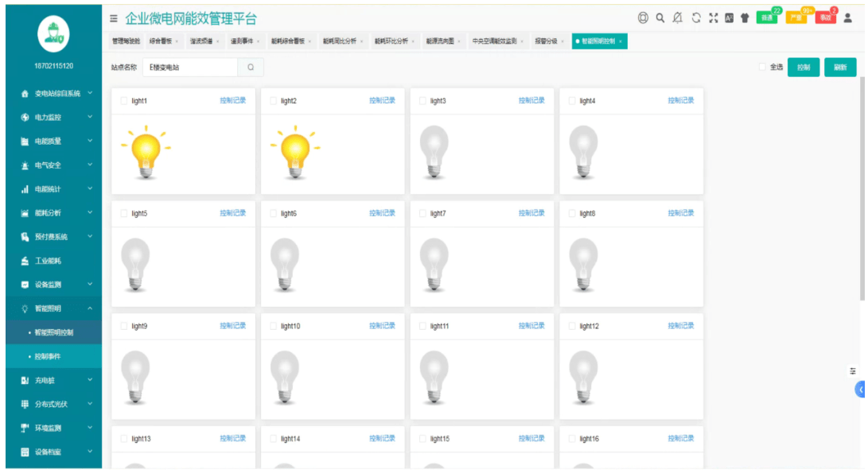Click the notification bell icon
This screenshot has width=868, height=473.
(x=678, y=18)
